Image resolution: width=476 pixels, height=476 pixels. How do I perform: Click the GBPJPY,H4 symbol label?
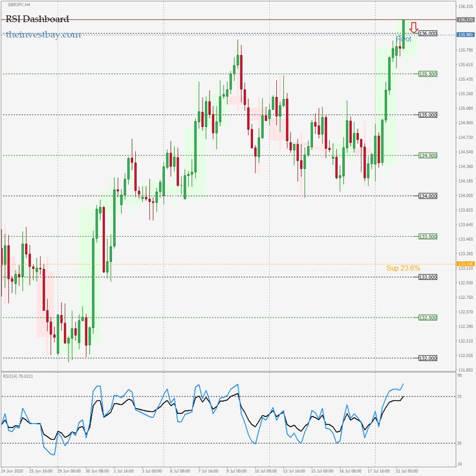click(19, 5)
